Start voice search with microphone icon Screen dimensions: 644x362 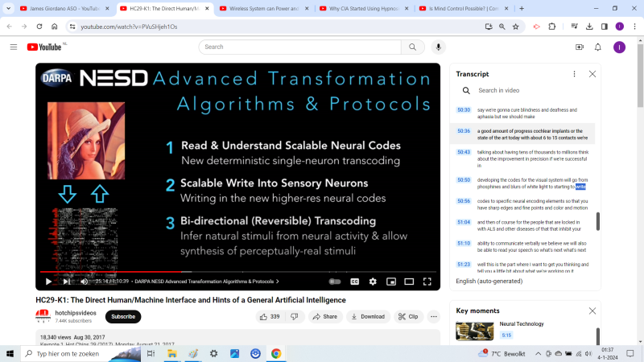click(x=438, y=47)
